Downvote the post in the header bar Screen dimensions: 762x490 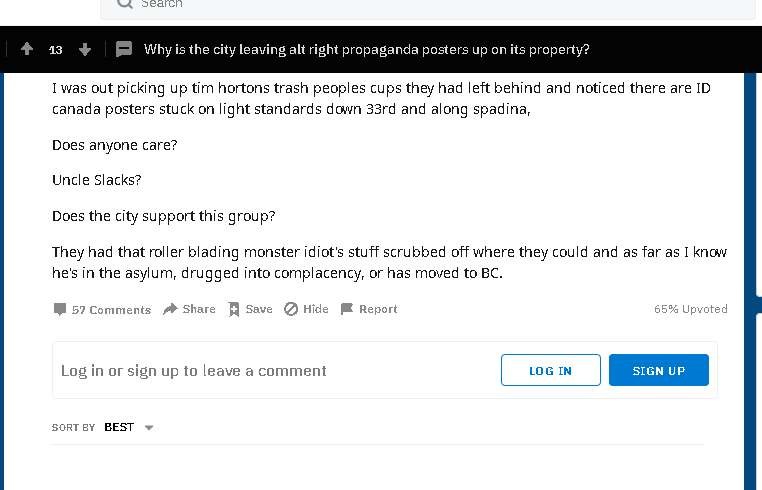click(x=85, y=49)
